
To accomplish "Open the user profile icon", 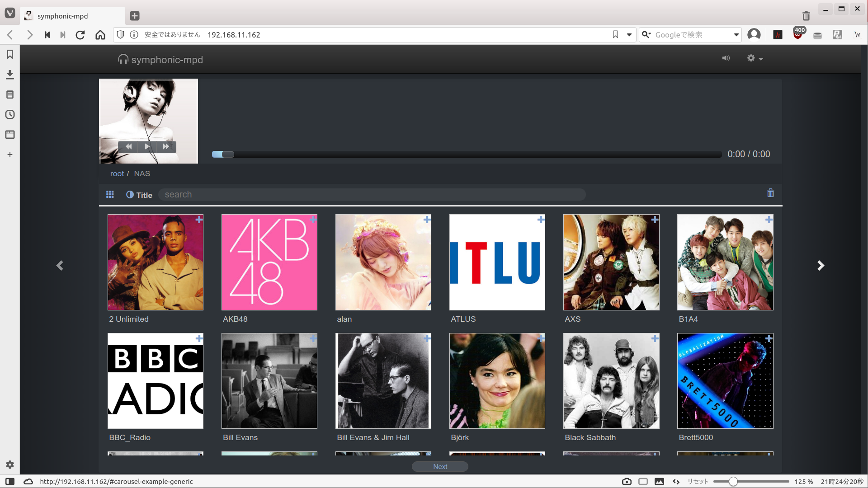I will point(754,34).
